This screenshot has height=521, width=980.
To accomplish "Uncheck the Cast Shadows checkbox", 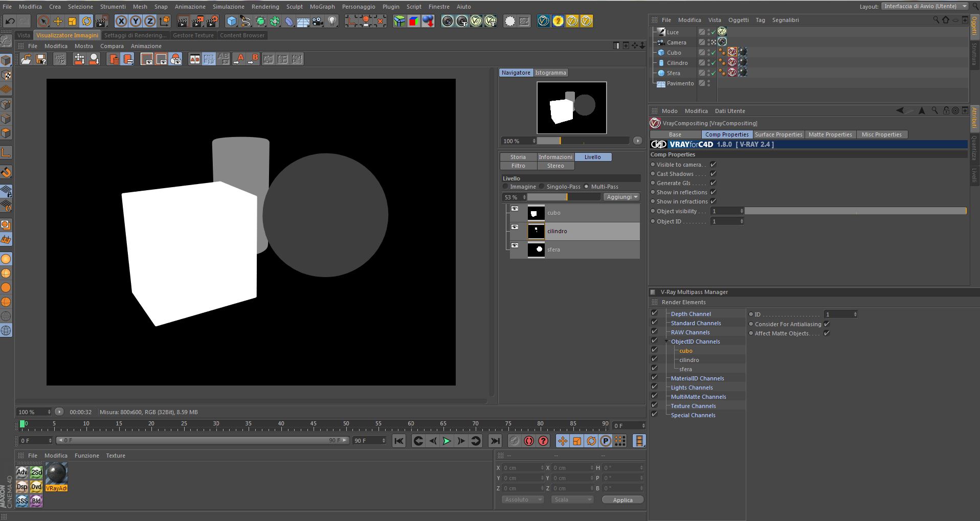I will point(713,174).
